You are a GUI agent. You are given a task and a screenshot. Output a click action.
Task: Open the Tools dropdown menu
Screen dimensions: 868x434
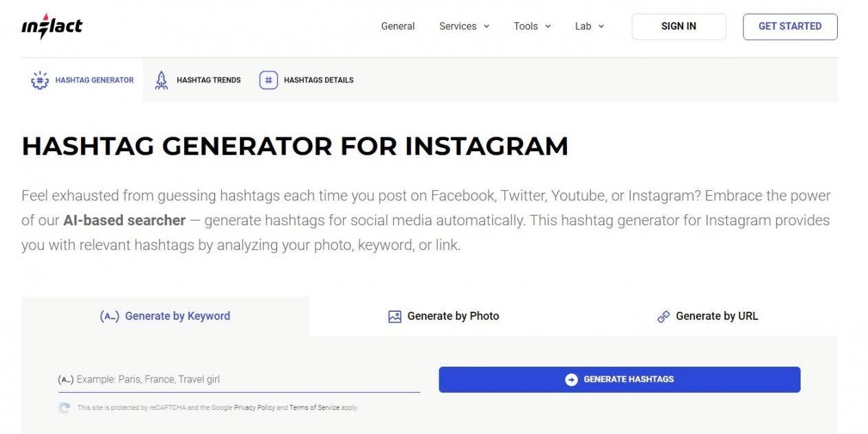(532, 26)
